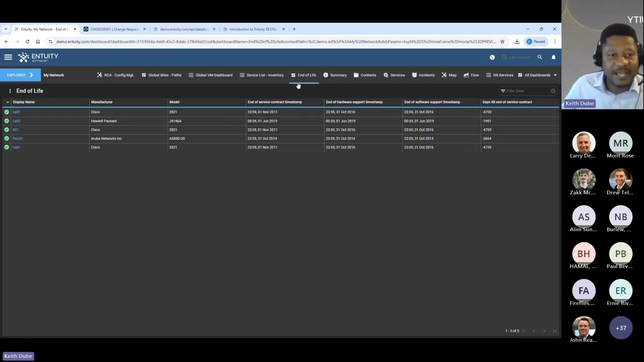
Task: Select Aruba Networks Inc cell
Action: 106,139
